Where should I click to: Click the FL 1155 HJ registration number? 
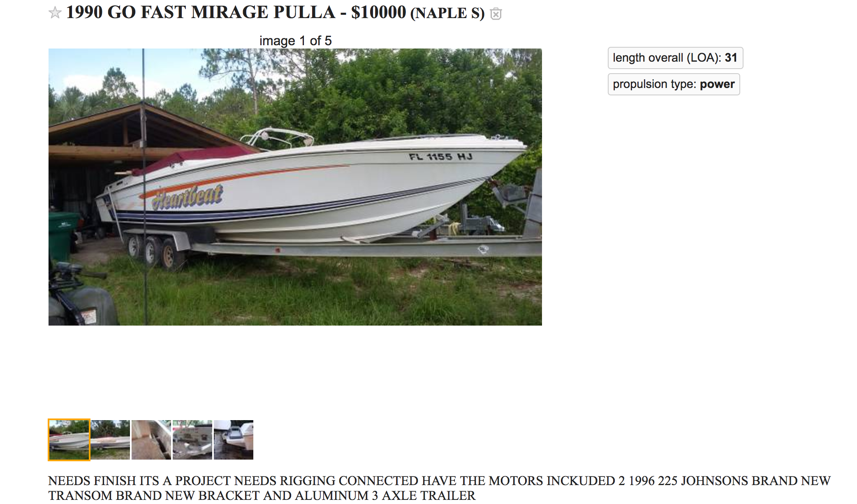coord(440,157)
